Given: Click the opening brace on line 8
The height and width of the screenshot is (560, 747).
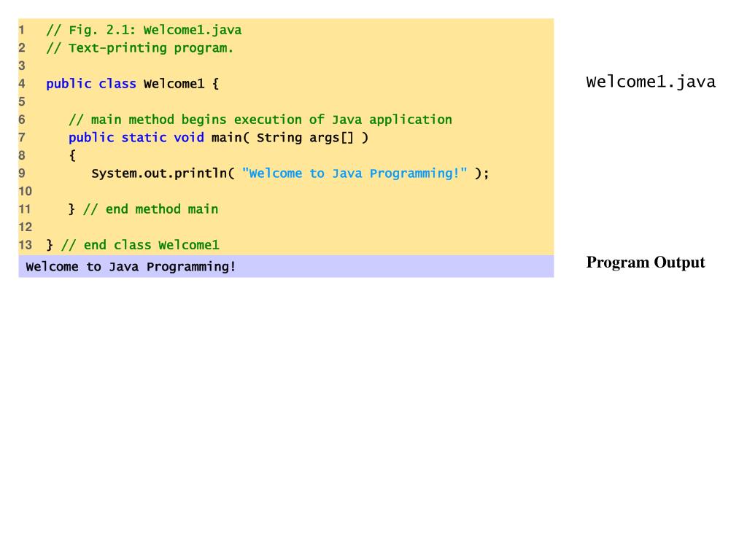Looking at the screenshot, I should point(72,155).
